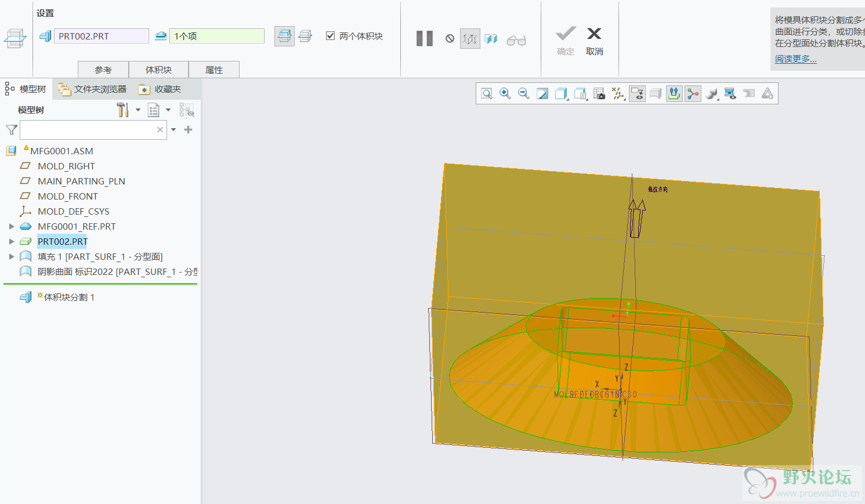Select MAIN_PARTING_PLN in the model tree

click(x=81, y=181)
